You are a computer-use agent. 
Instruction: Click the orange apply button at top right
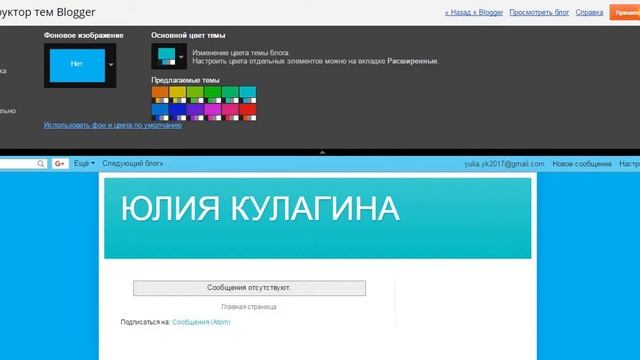(x=625, y=12)
